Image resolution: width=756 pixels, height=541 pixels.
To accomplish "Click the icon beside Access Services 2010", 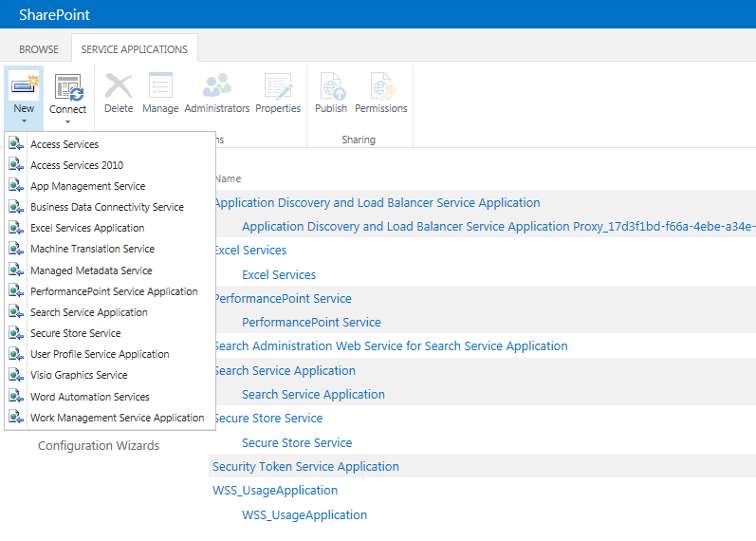I will (16, 164).
